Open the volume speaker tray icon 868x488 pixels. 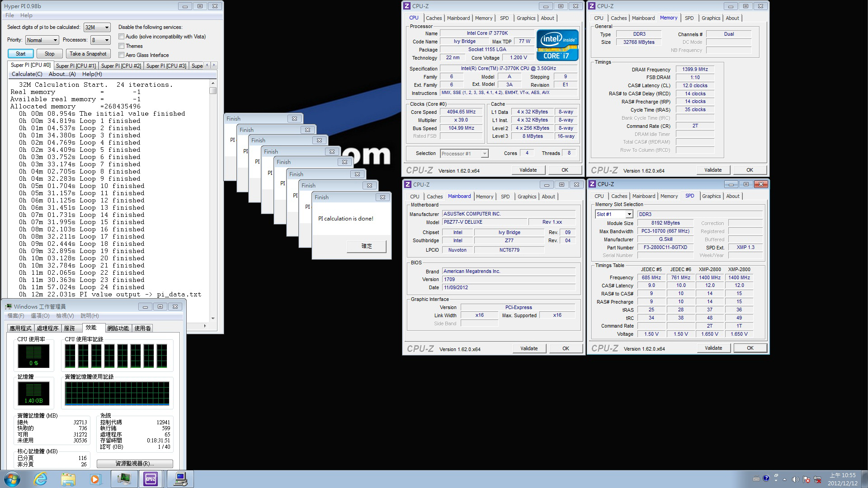[795, 479]
